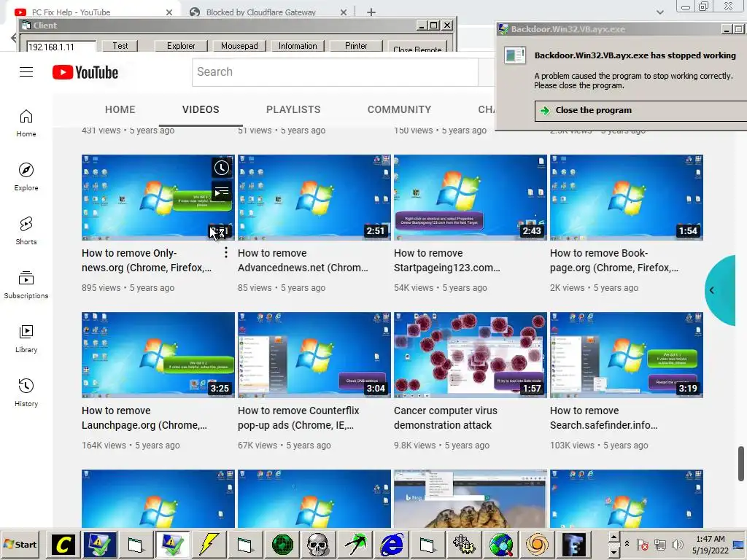Open Home in the YouTube sidebar

[x=26, y=122]
